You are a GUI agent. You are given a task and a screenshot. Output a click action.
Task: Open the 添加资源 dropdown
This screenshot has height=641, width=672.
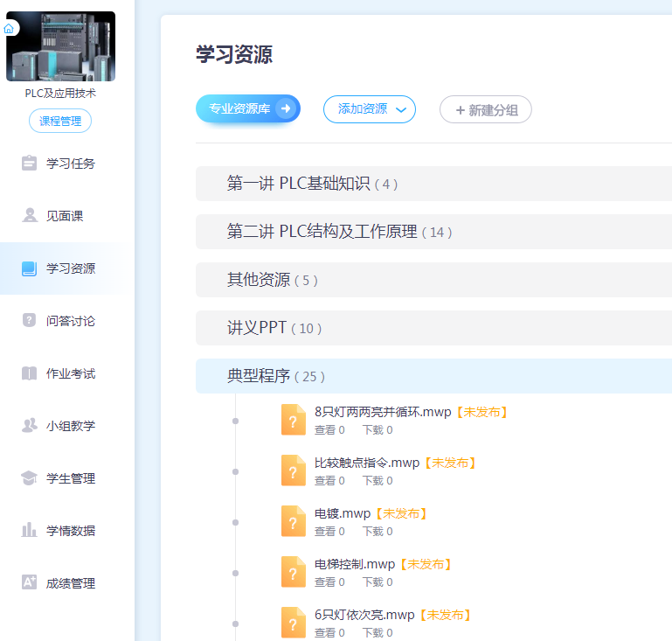(370, 109)
